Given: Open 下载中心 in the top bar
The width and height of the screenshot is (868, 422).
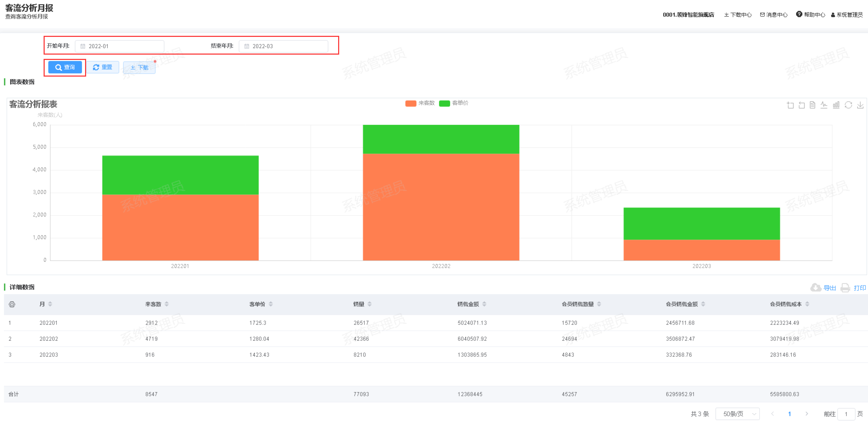Looking at the screenshot, I should click(x=738, y=15).
